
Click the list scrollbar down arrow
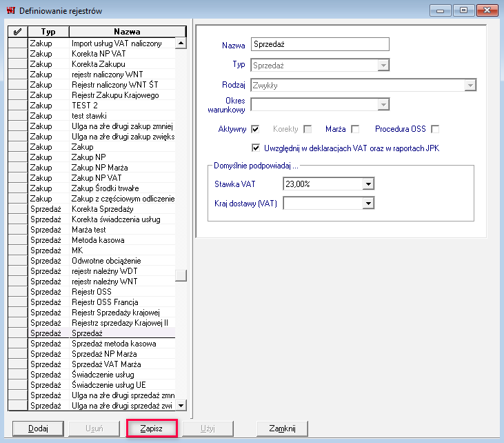tap(181, 405)
